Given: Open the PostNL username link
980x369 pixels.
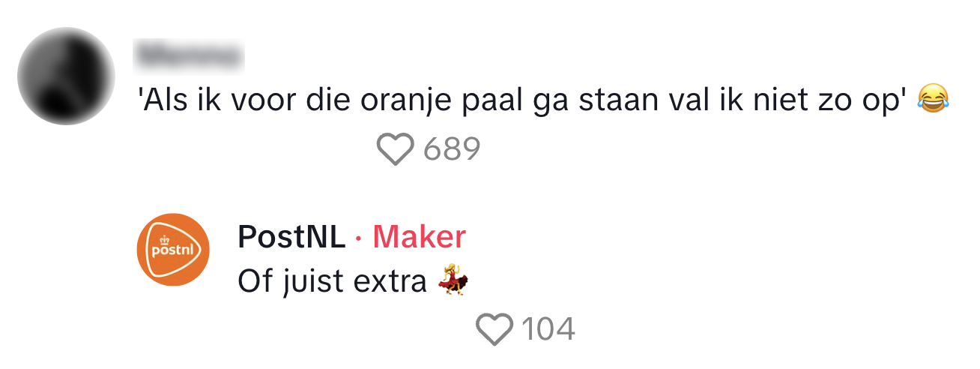Looking at the screenshot, I should pos(291,237).
